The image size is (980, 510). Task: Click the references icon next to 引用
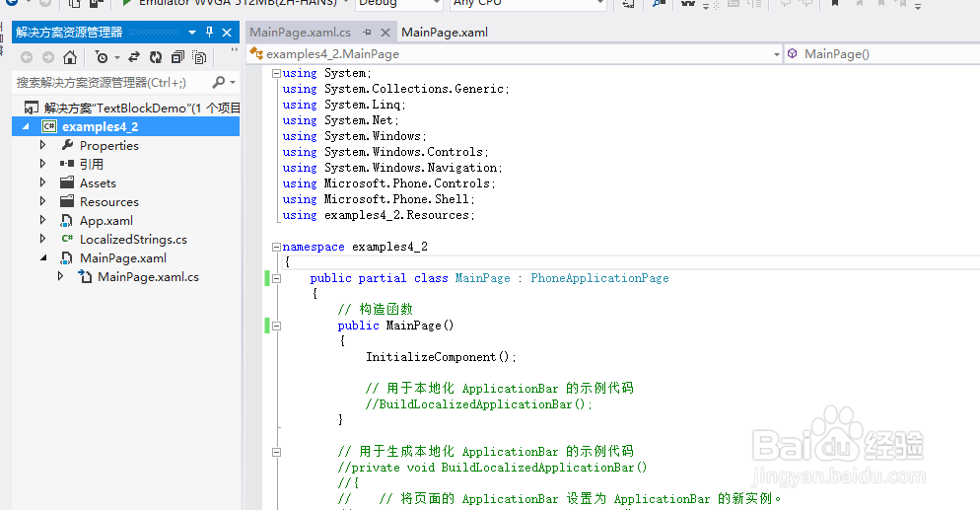point(67,164)
